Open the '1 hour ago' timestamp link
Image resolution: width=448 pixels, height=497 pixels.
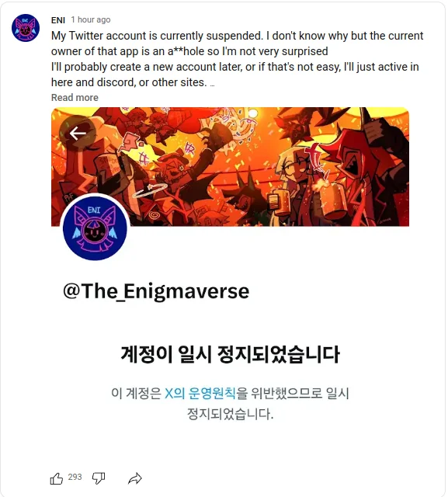[x=91, y=19]
